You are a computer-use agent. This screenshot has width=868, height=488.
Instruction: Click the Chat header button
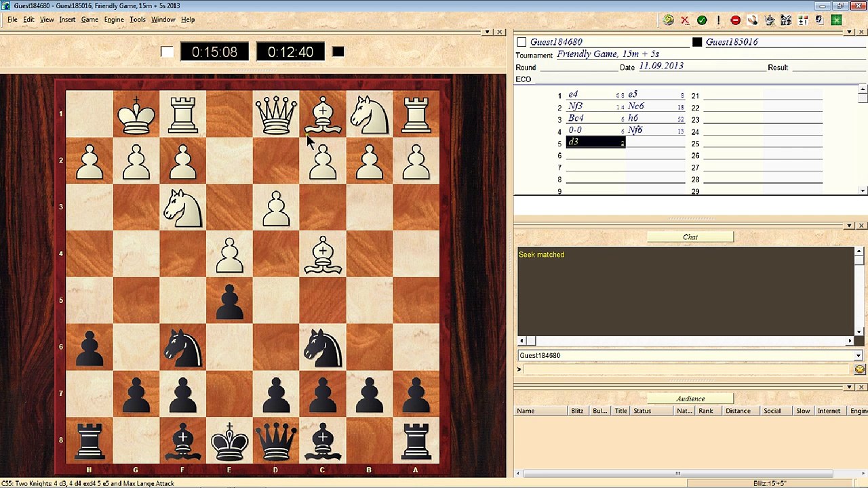click(690, 237)
